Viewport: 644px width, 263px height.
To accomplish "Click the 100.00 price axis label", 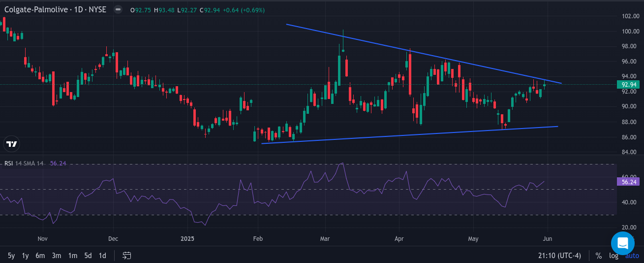I will 630,32.
